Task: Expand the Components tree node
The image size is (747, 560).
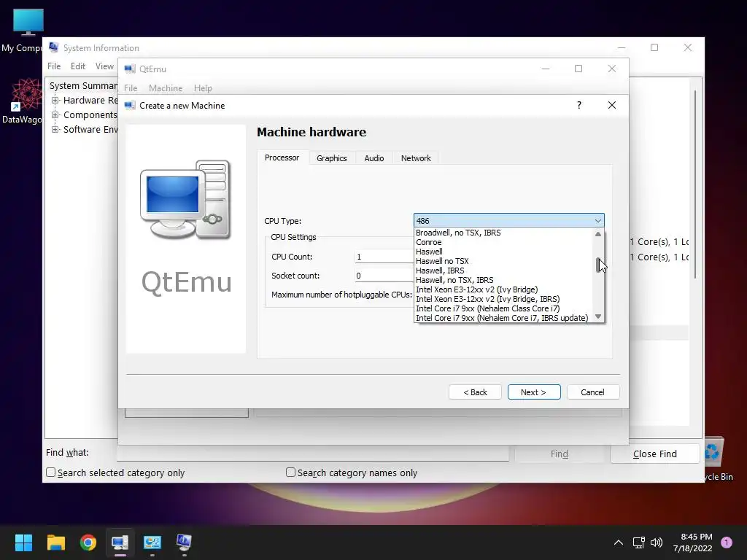Action: (x=55, y=114)
